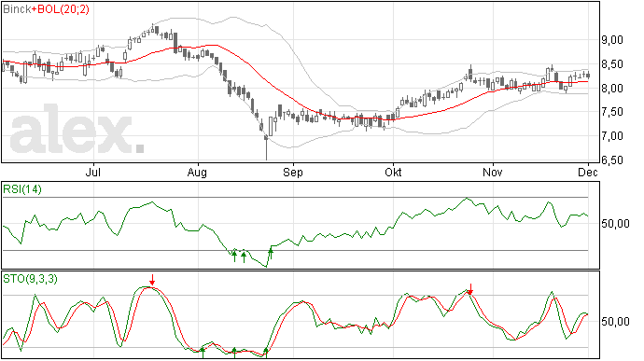Click the Dec month label
Image resolution: width=644 pixels, height=361 pixels.
(587, 172)
